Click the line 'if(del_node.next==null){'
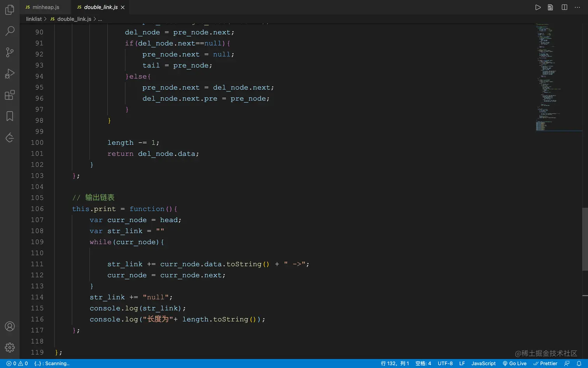The height and width of the screenshot is (368, 588). tap(177, 43)
